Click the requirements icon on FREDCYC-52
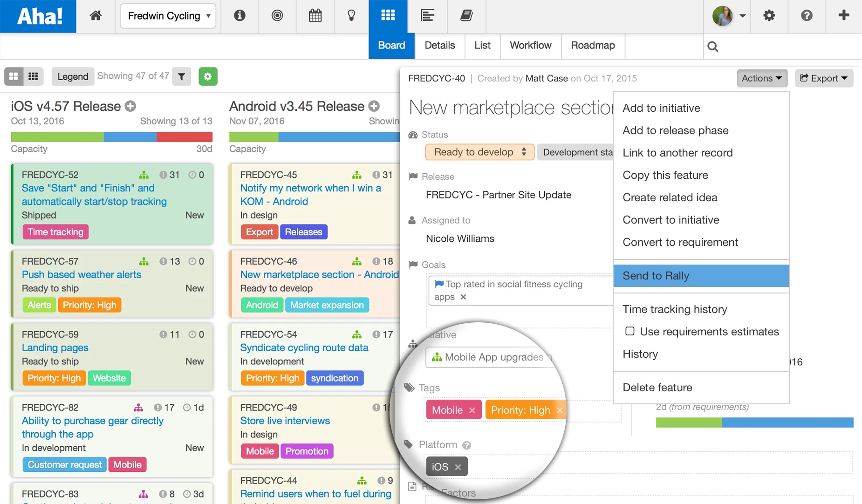 point(144,175)
